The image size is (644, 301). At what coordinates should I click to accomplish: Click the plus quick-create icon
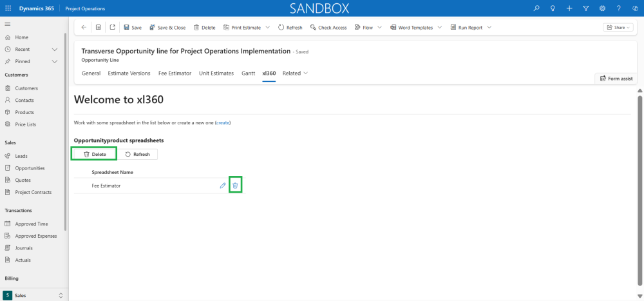pyautogui.click(x=569, y=8)
